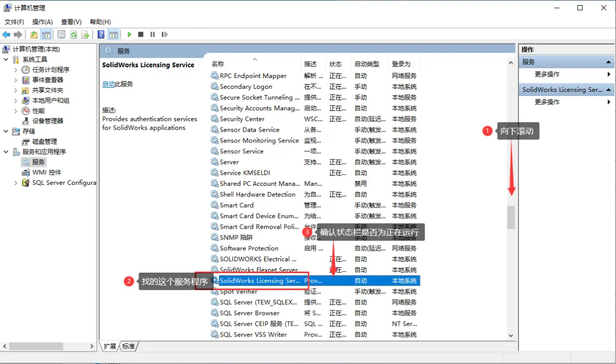This screenshot has width=616, height=364.
Task: Open the 帮助(H) menu
Action: (100, 22)
